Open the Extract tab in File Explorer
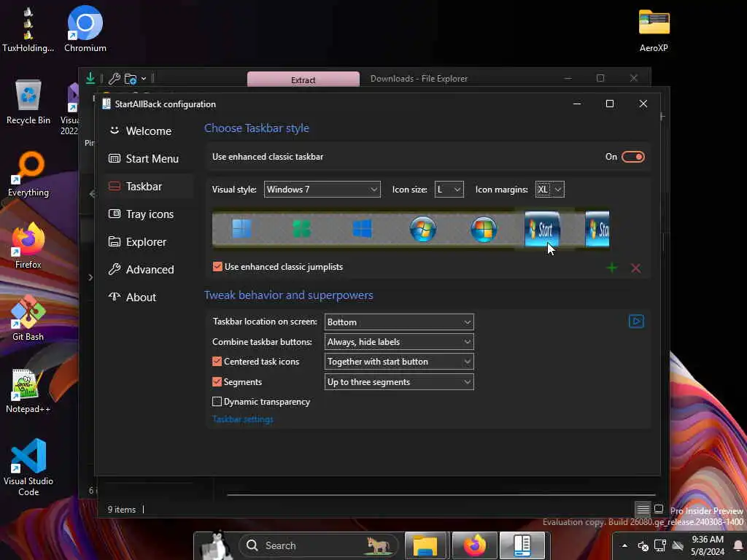The image size is (747, 560). point(303,79)
